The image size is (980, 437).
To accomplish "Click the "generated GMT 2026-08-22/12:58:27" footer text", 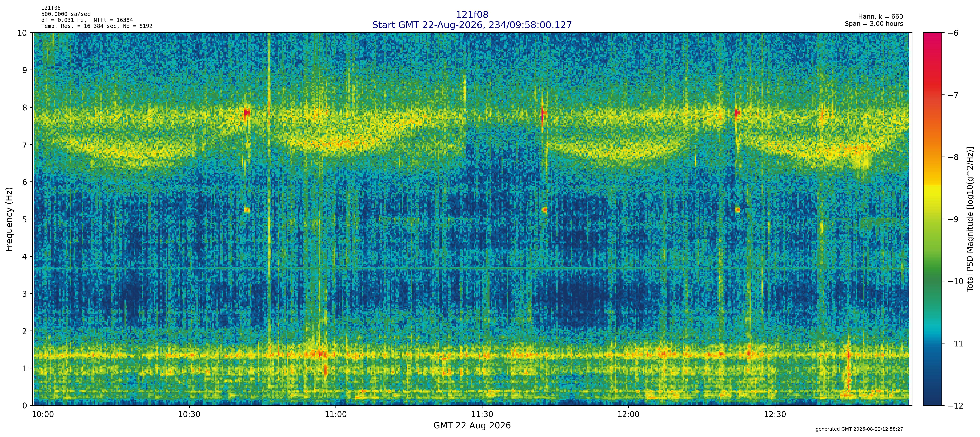I will (x=859, y=429).
